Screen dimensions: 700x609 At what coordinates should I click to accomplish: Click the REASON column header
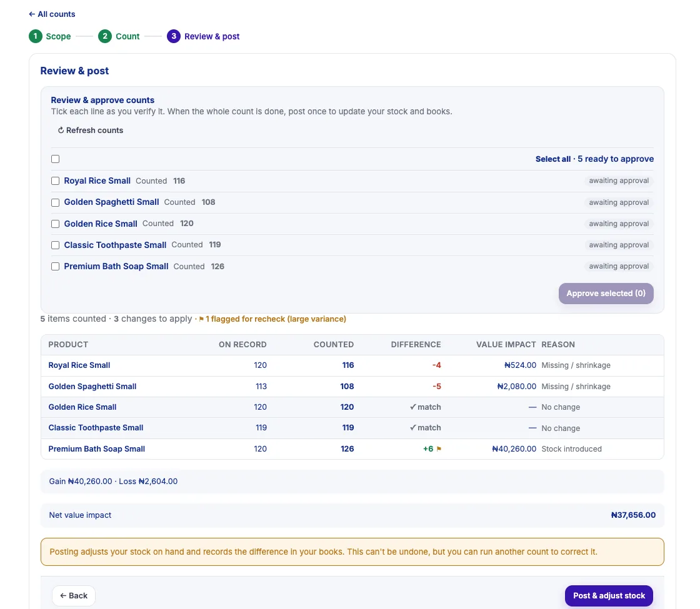click(558, 344)
